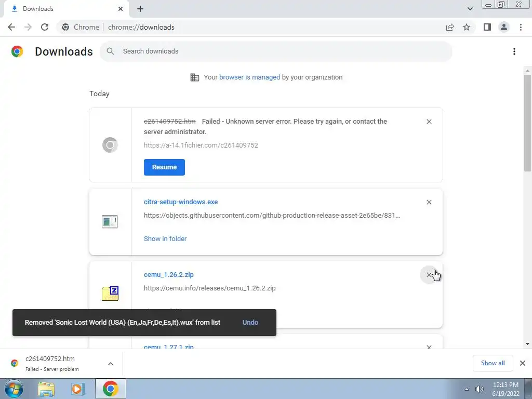
Task: Click the page scrollbar up arrow
Action: [x=527, y=71]
